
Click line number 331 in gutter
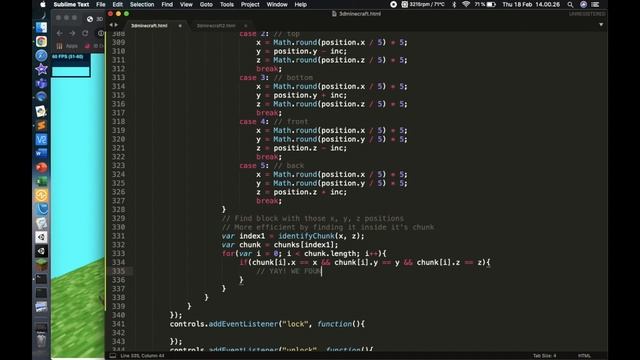pos(118,236)
